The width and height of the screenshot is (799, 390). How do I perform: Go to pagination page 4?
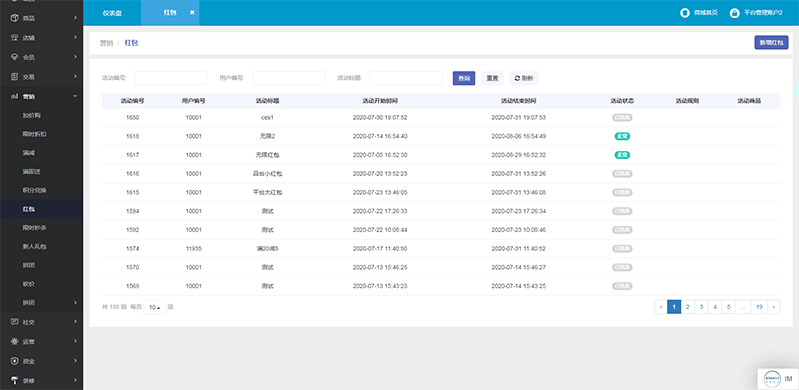tap(715, 307)
